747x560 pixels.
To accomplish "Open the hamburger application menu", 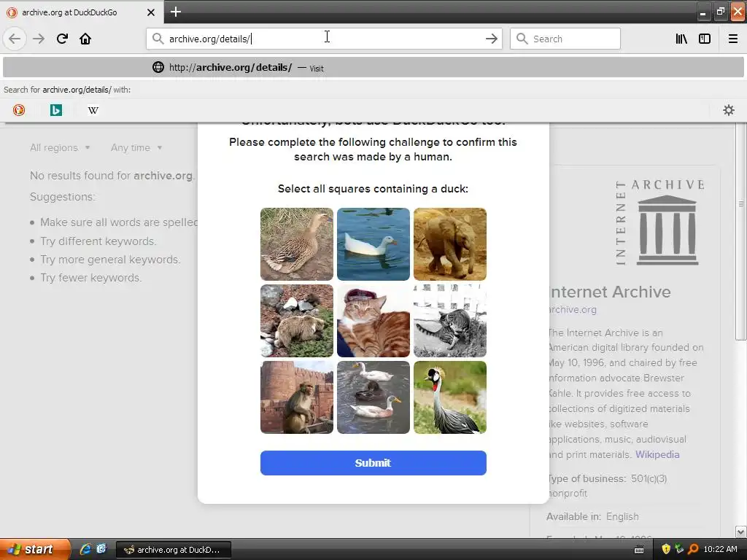I will (733, 39).
